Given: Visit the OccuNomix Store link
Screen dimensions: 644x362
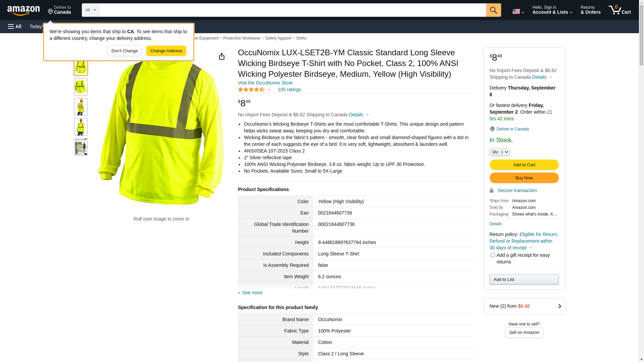Looking at the screenshot, I should 265,83.
